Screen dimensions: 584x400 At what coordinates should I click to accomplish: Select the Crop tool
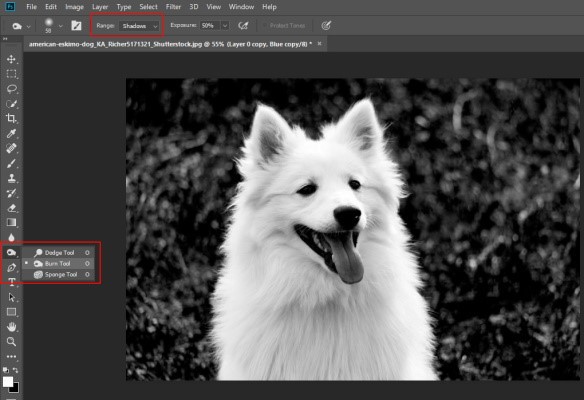coord(11,118)
